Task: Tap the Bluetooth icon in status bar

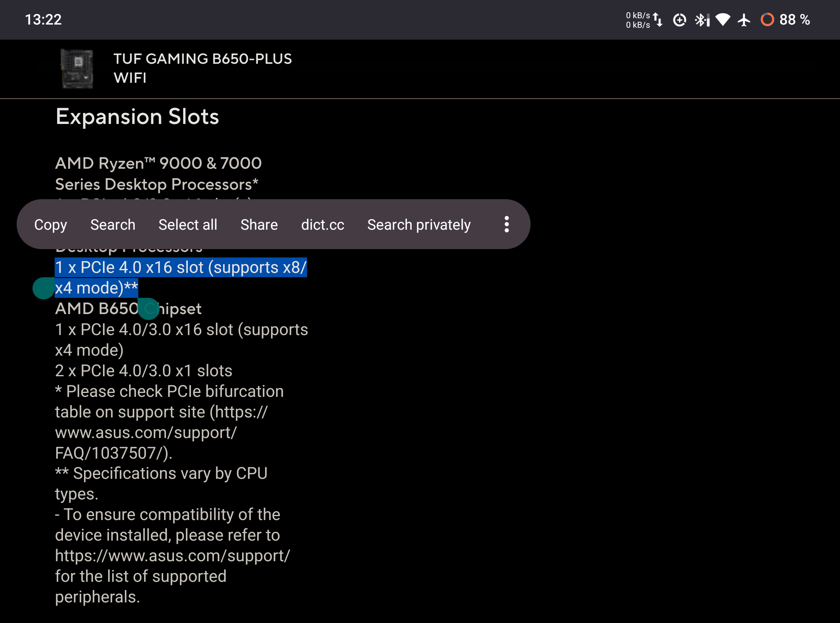Action: pyautogui.click(x=702, y=19)
